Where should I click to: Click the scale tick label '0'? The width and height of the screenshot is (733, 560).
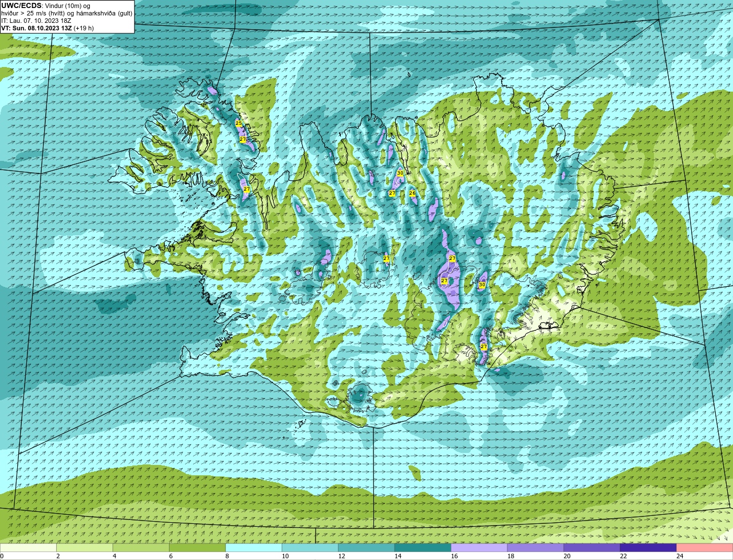point(2,556)
